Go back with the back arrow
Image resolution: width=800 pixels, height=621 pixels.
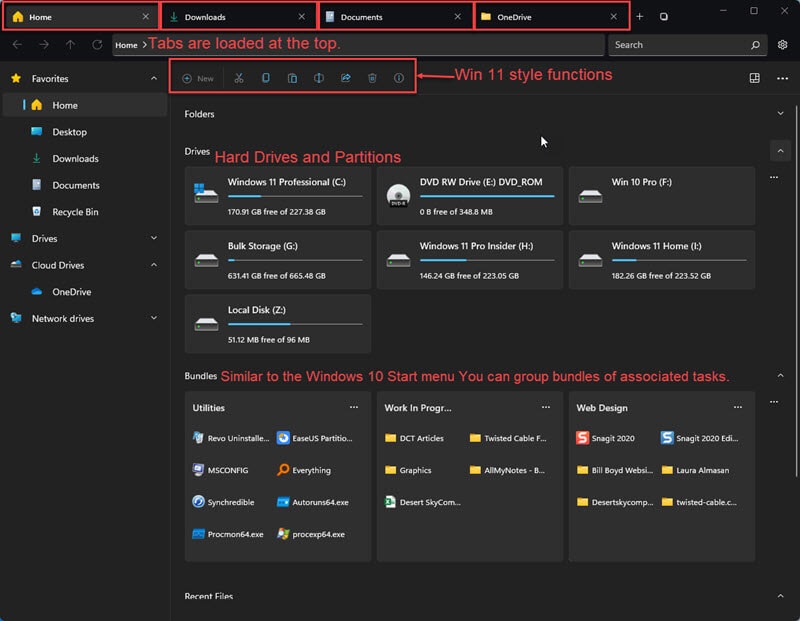17,45
